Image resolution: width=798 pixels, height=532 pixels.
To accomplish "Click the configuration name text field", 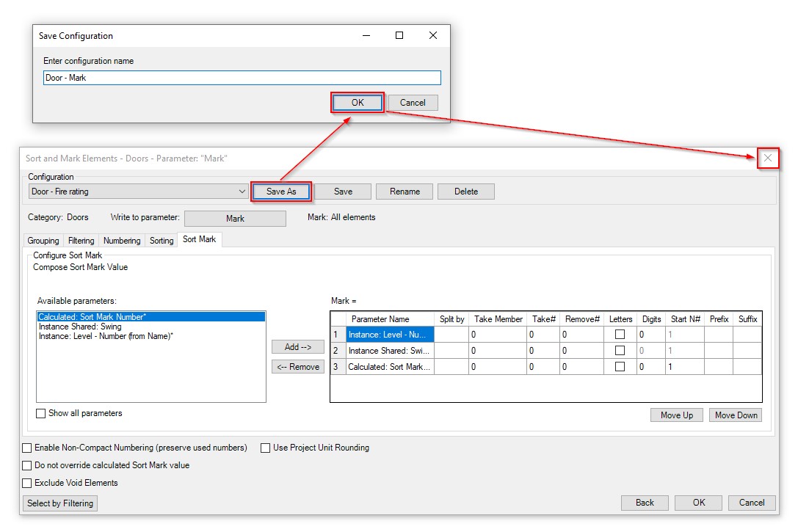I will click(x=242, y=78).
